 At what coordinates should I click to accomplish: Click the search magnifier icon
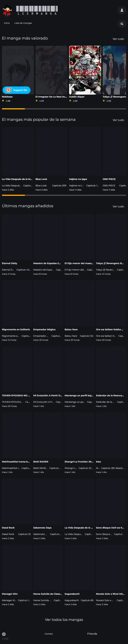point(122,24)
